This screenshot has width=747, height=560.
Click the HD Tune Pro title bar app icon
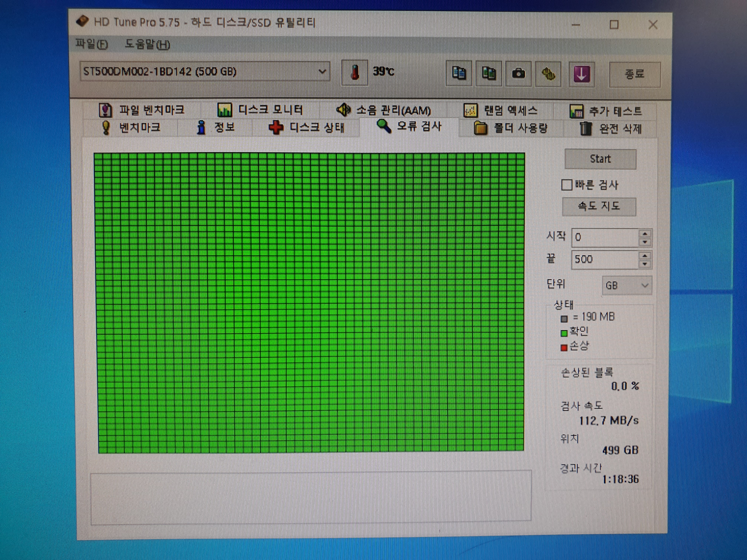click(x=82, y=22)
